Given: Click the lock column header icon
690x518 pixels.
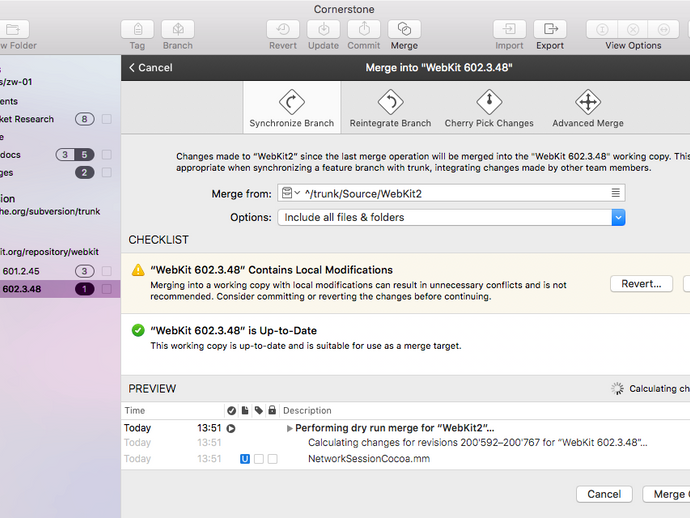Looking at the screenshot, I should [x=272, y=411].
